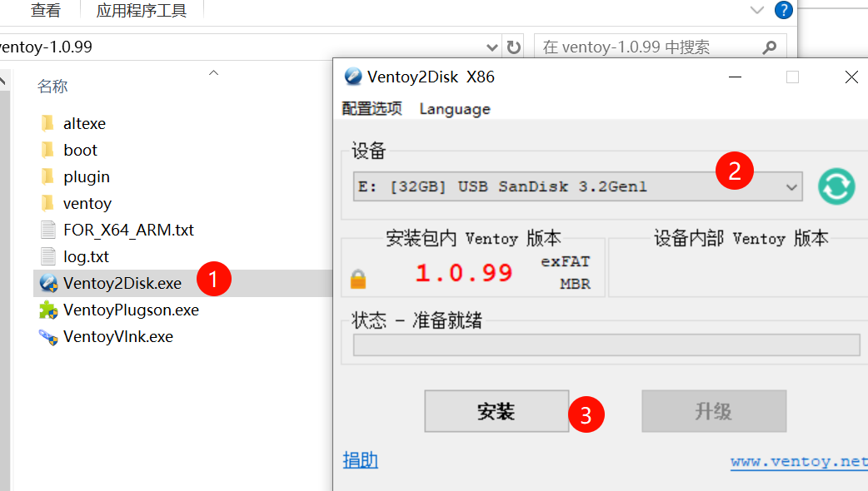Select the Ventoy2Disk.exe file name
The image size is (868, 491).
click(122, 283)
